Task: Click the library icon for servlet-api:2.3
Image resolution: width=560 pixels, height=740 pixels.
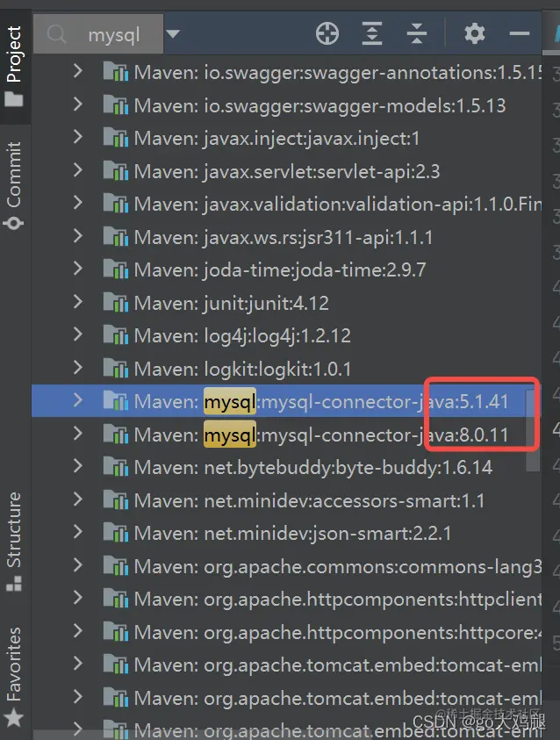Action: coord(116,170)
